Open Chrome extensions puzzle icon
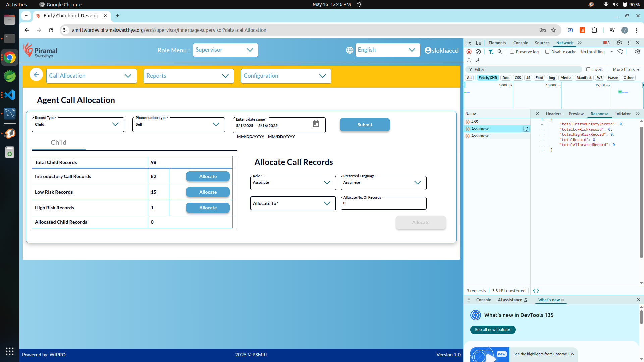 tap(594, 30)
